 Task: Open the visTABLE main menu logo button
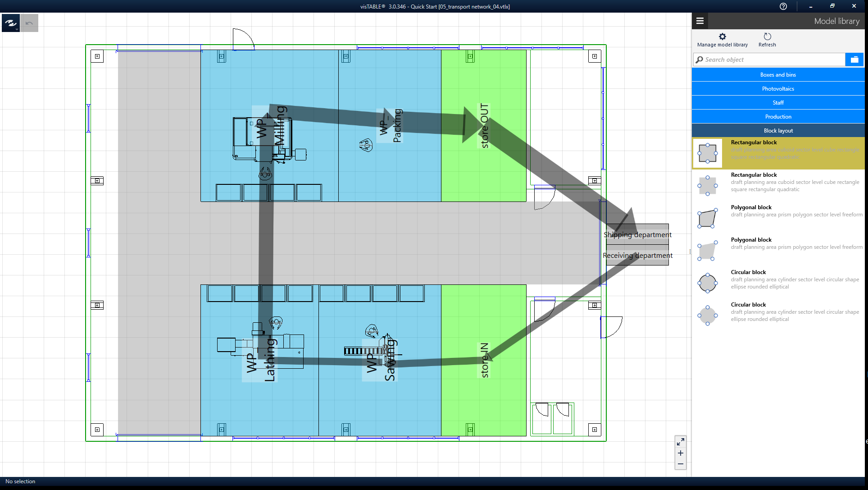click(x=11, y=23)
